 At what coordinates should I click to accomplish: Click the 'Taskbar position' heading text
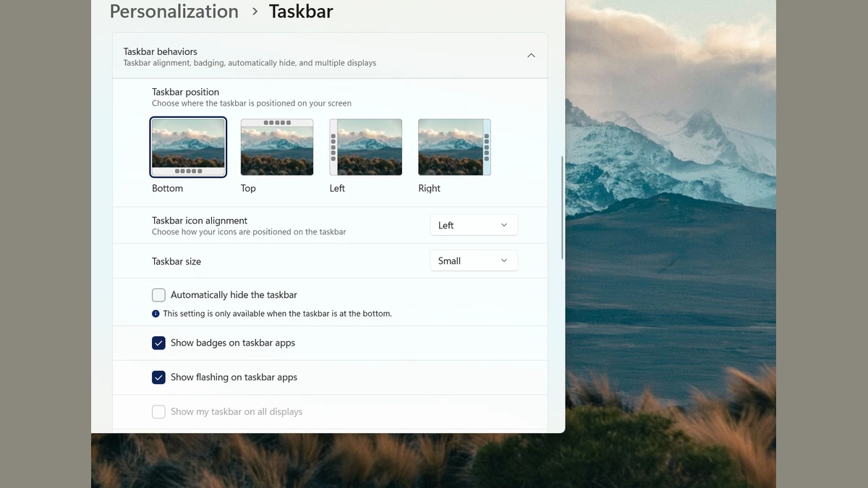pos(185,92)
